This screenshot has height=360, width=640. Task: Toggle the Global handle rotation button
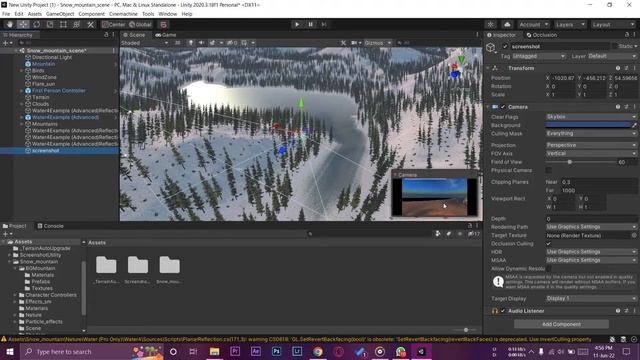pyautogui.click(x=140, y=24)
